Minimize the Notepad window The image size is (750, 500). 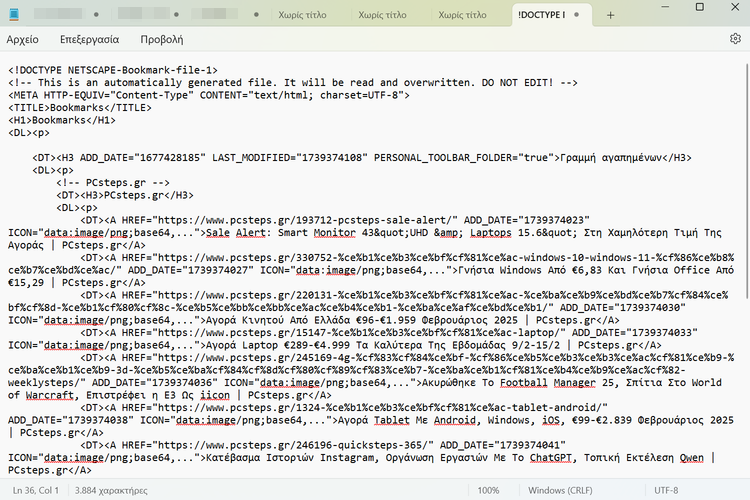click(x=665, y=7)
